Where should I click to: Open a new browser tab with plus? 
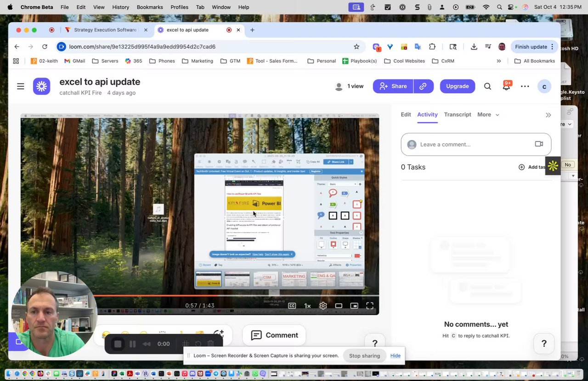(x=252, y=30)
